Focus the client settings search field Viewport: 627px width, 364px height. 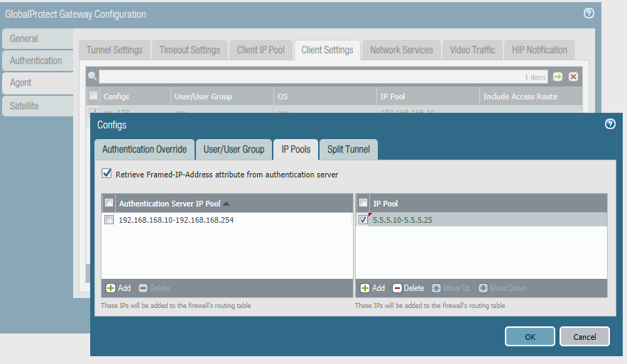point(323,77)
